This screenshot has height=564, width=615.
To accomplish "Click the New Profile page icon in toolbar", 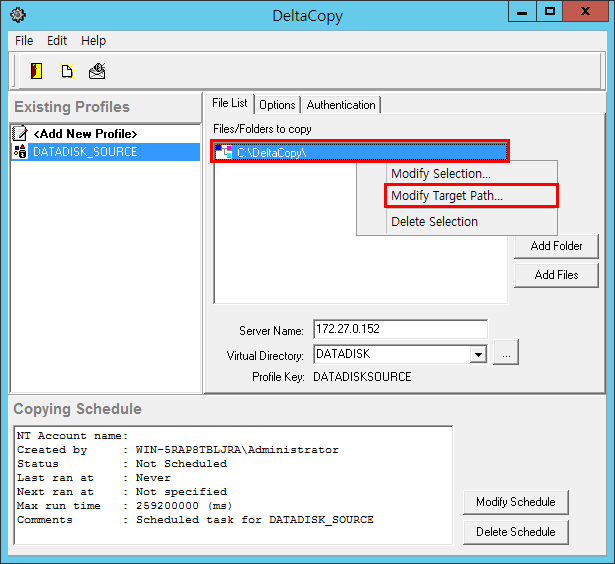I will (67, 71).
